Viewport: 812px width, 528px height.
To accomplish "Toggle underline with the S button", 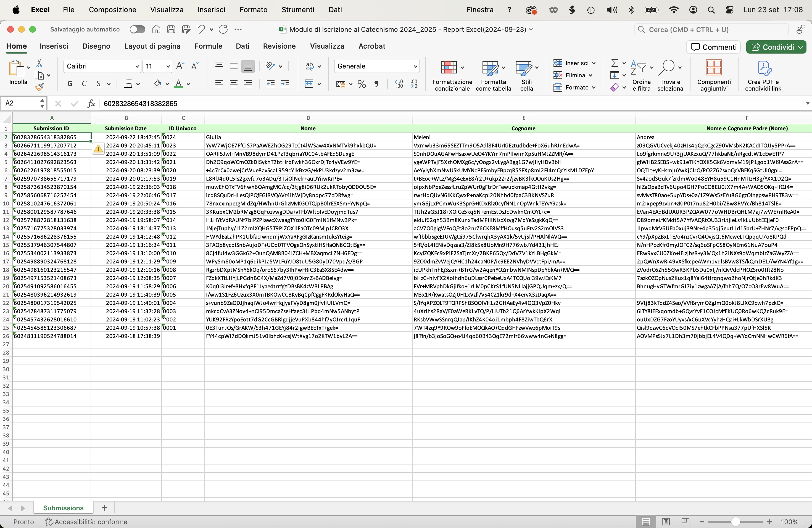I will pyautogui.click(x=99, y=84).
